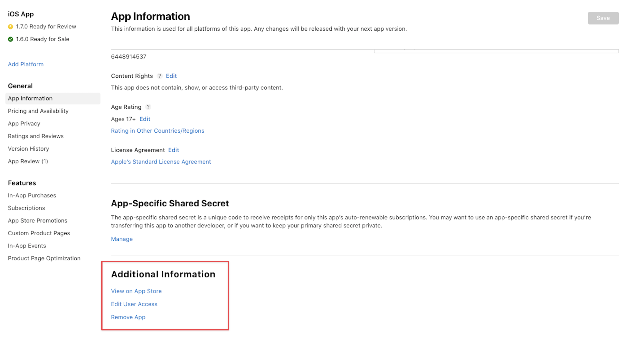This screenshot has width=644, height=340.
Task: Click View on App Store link
Action: (x=136, y=291)
